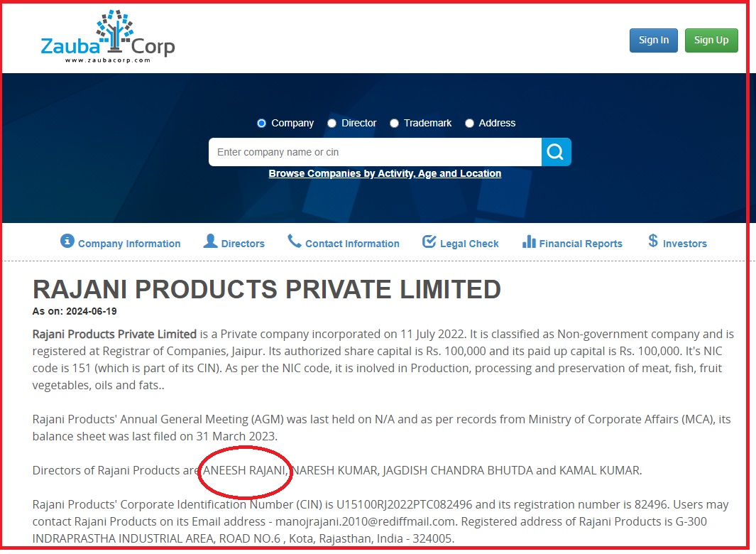Open the Financial Reports section tab
Screen dimensions: 756x554
[581, 244]
